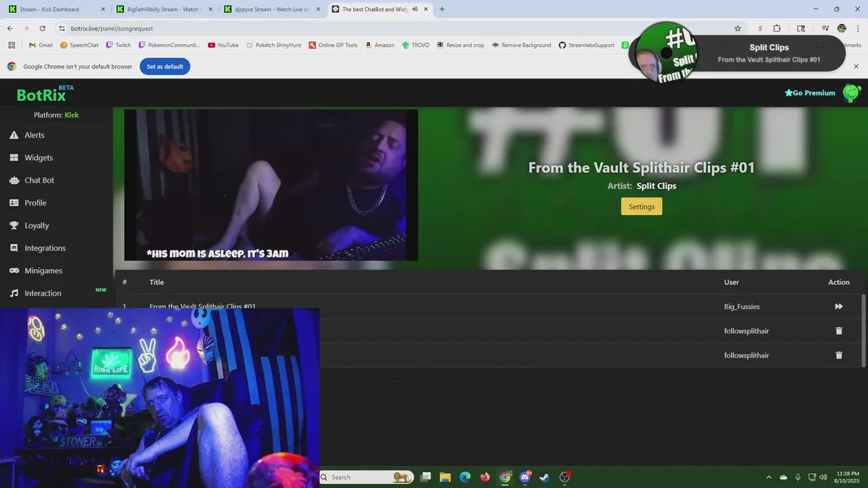Click Big_Fussies in the User column
Image resolution: width=868 pixels, height=488 pixels.
[x=742, y=306]
